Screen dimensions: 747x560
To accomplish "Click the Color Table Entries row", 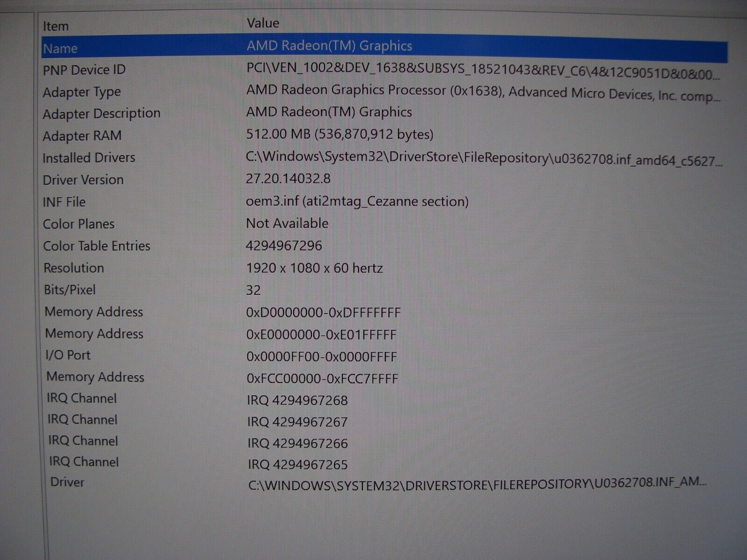I will pyautogui.click(x=97, y=246).
